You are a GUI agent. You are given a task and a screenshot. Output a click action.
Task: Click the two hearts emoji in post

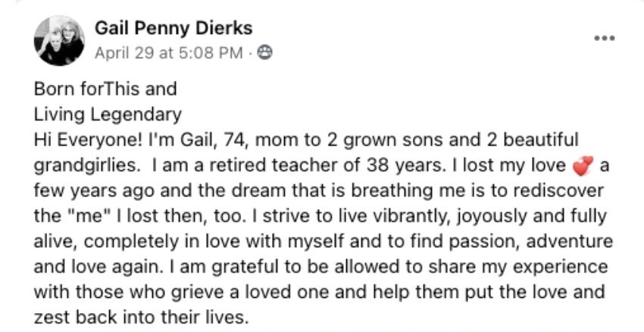(583, 165)
